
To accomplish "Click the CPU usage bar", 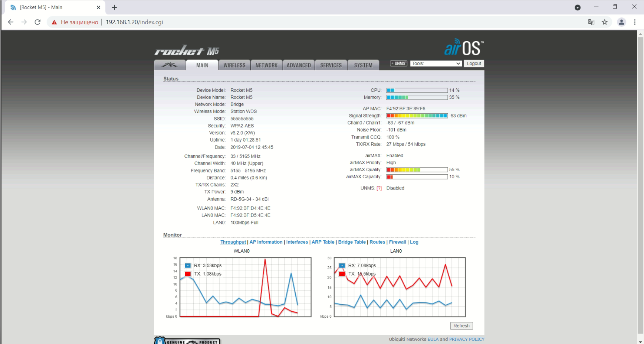I will tap(417, 90).
